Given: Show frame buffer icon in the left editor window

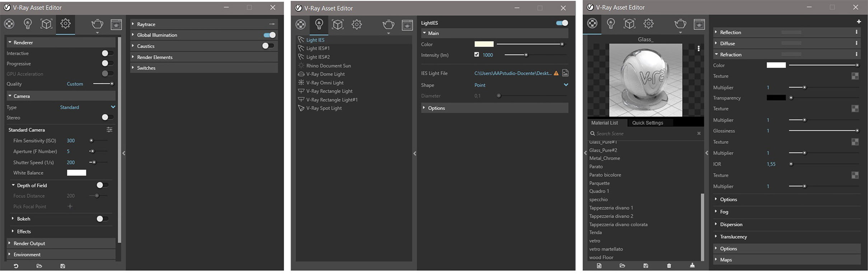Looking at the screenshot, I should click(x=116, y=24).
